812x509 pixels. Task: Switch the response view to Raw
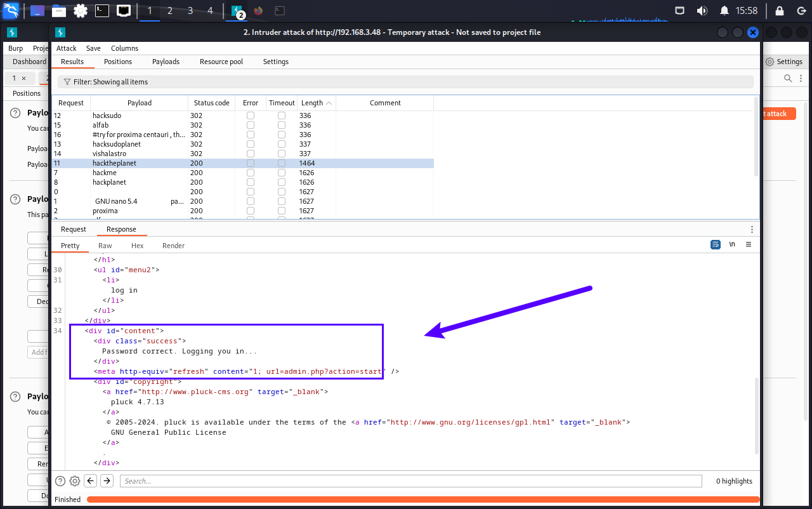(105, 246)
